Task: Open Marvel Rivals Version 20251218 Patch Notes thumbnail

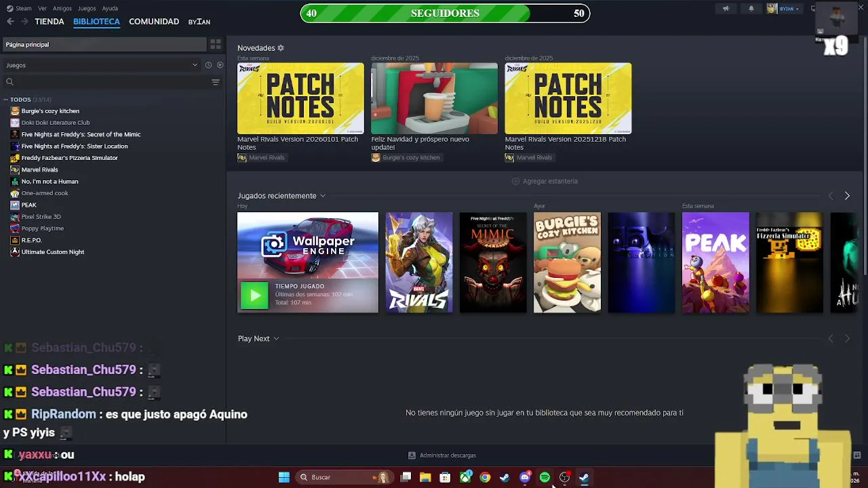Action: [x=568, y=99]
